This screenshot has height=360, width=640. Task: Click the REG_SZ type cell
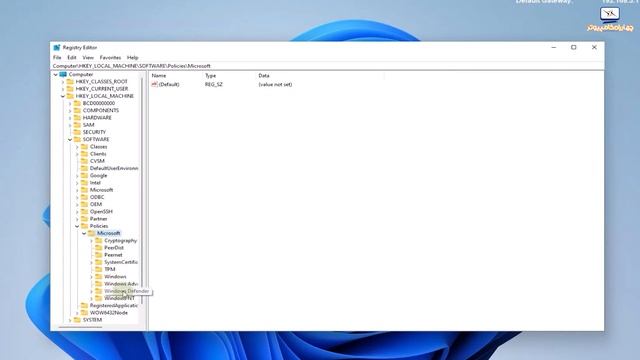click(x=214, y=84)
